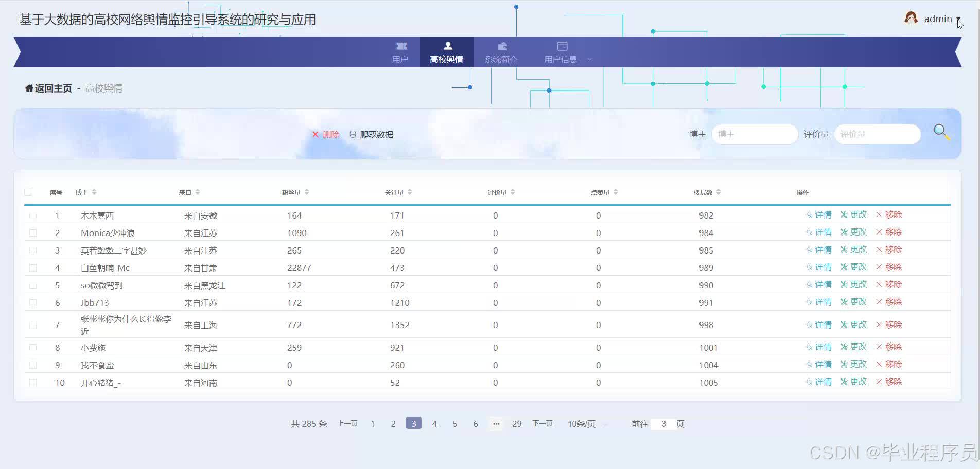Click the 用户 navigation icon

[401, 46]
